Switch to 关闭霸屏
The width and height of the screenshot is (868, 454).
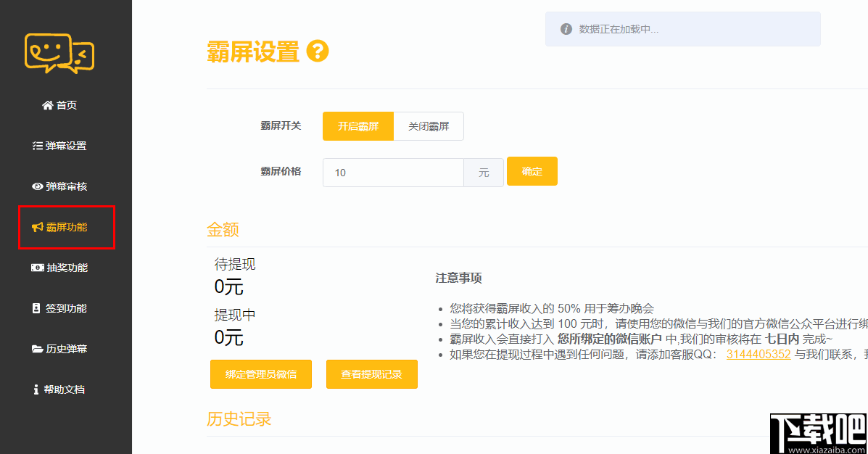coord(428,125)
